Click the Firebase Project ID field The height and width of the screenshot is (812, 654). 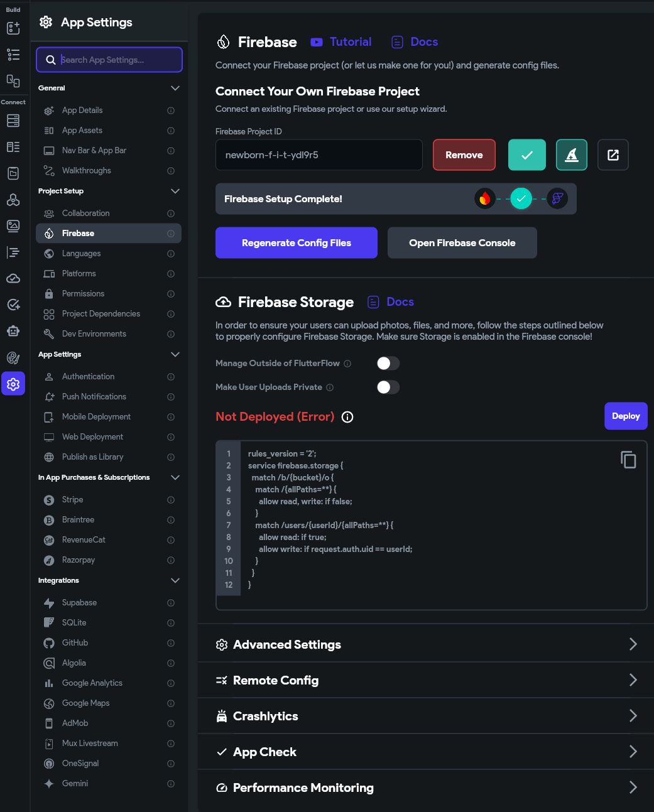click(x=319, y=155)
